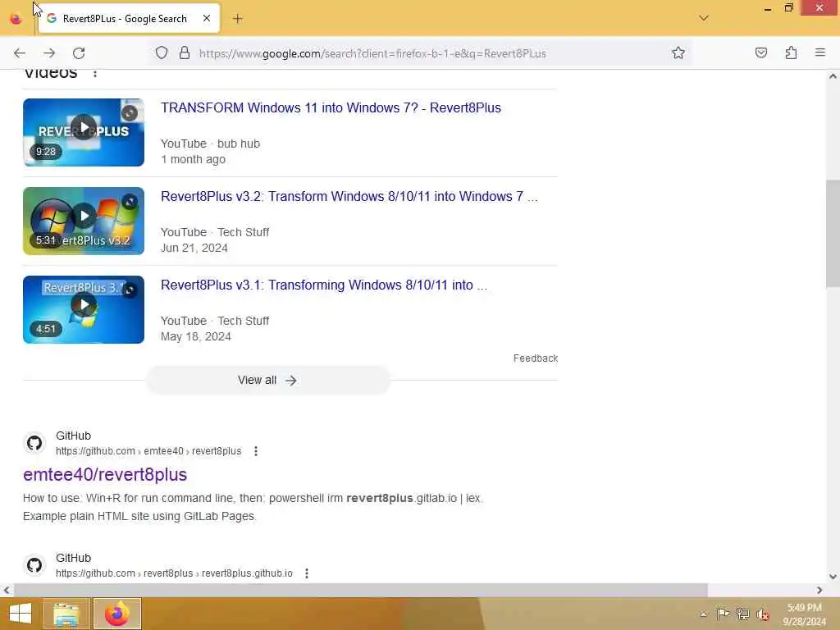Open TRANSFORM Windows 11 into Windows 7 link
840x630 pixels.
tap(331, 107)
